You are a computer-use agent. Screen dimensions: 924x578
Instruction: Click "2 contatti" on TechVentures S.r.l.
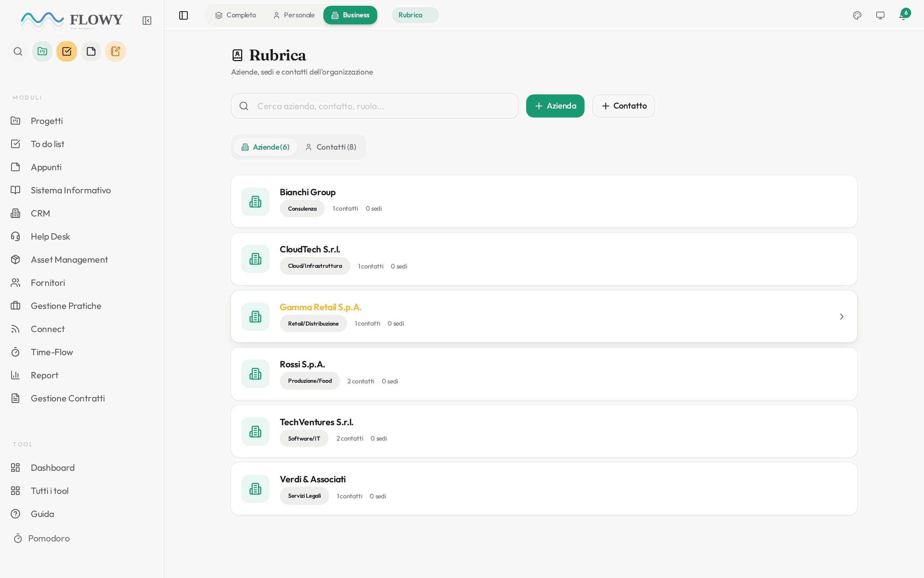[x=350, y=438]
